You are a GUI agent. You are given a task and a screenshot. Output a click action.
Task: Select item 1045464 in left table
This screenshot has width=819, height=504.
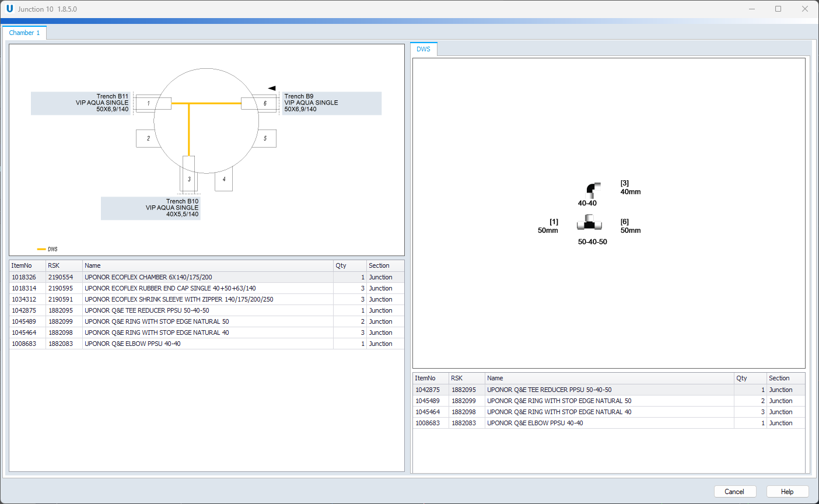point(206,332)
